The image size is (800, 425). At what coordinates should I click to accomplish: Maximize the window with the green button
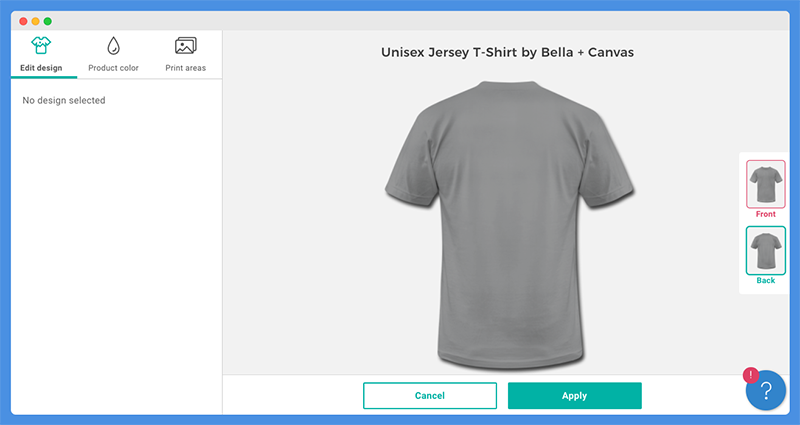47,21
